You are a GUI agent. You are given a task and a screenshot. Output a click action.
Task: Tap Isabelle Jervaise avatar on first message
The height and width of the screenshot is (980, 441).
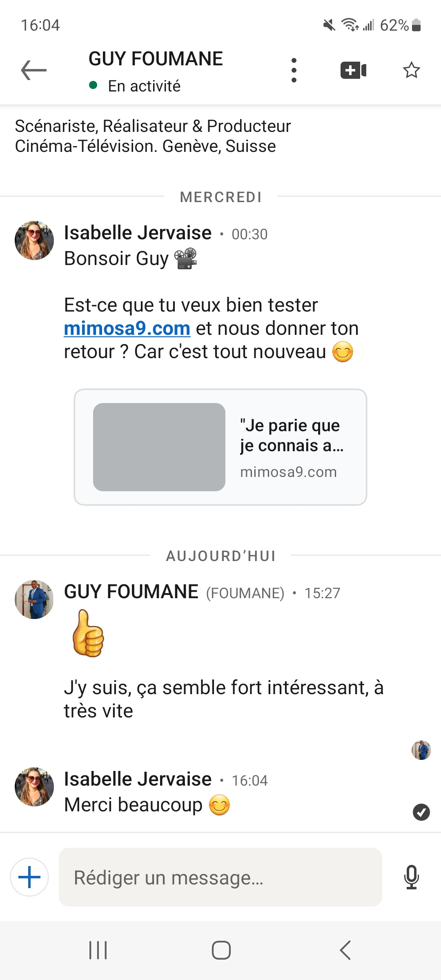coord(34,241)
